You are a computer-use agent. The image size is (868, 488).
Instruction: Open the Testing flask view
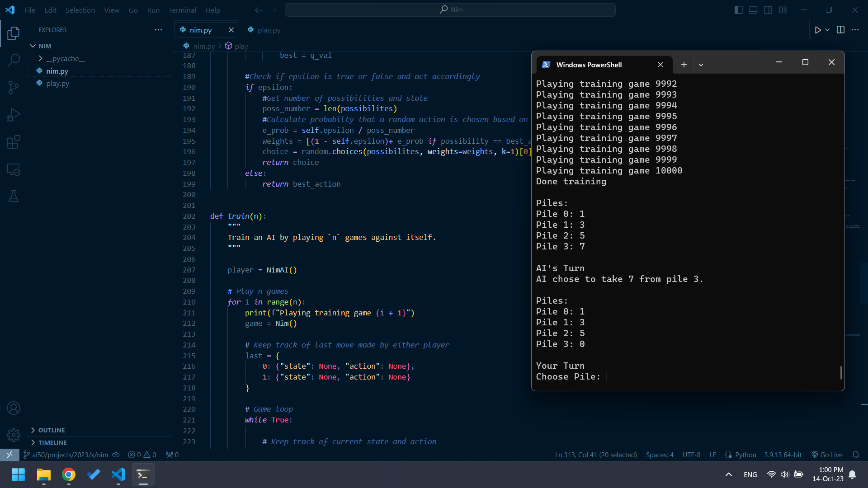(14, 196)
